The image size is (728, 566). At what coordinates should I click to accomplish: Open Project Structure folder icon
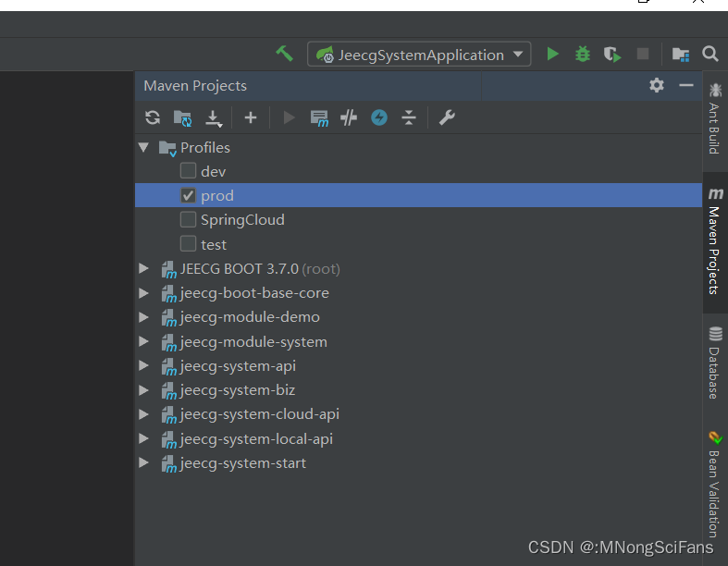pyautogui.click(x=681, y=55)
